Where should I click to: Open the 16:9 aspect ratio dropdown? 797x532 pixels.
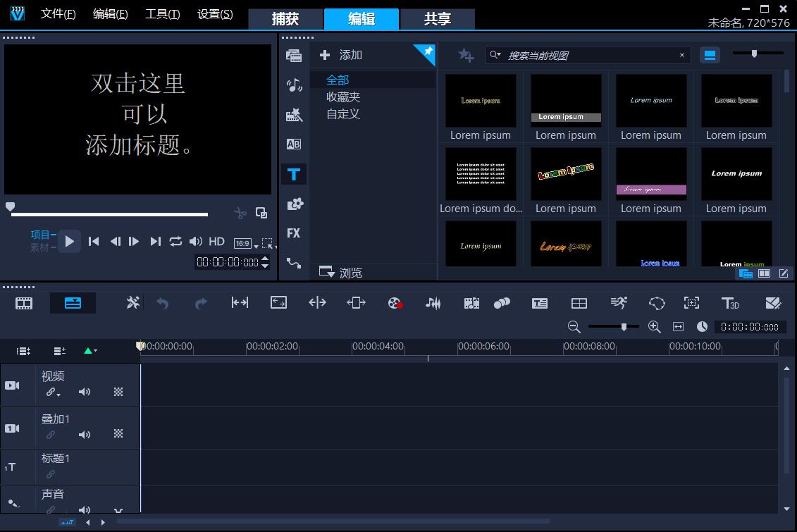(244, 243)
